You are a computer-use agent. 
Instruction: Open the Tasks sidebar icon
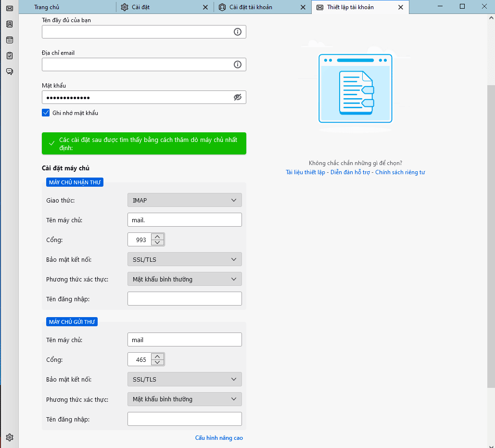pos(9,56)
